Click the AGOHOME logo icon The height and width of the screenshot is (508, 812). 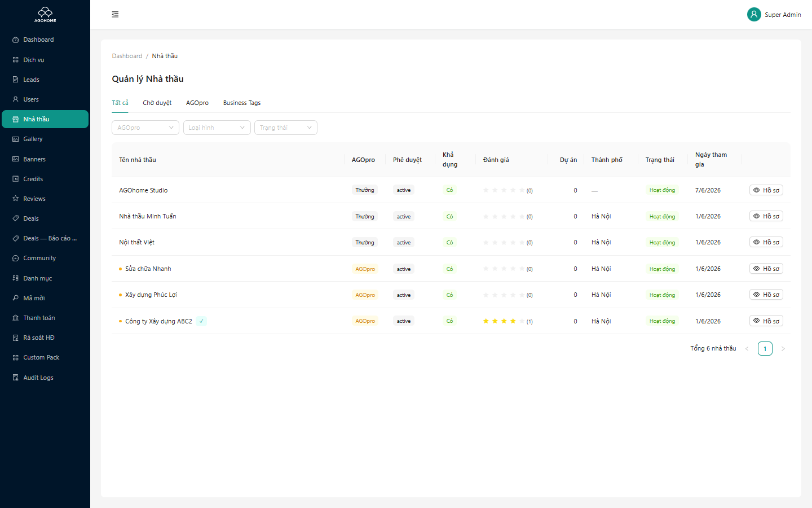45,14
